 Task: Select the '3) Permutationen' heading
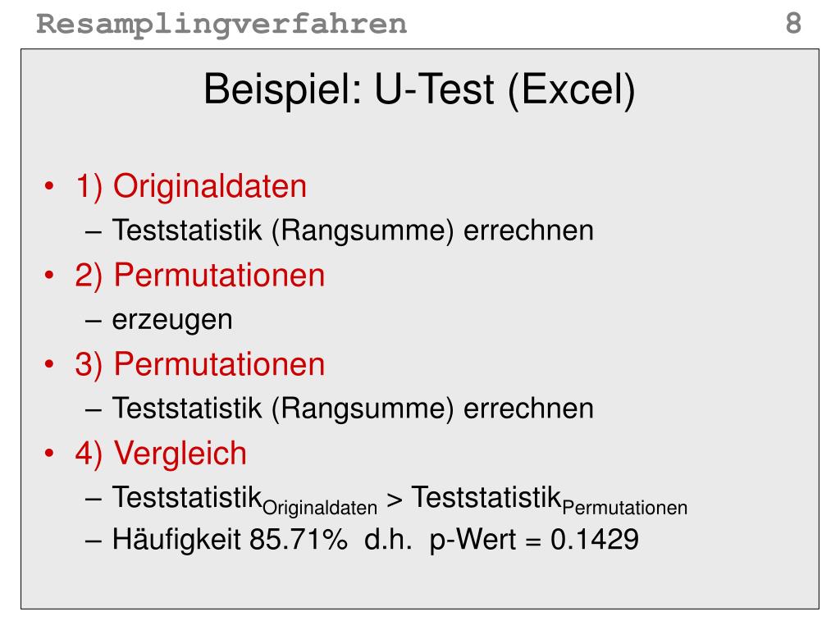(x=200, y=364)
